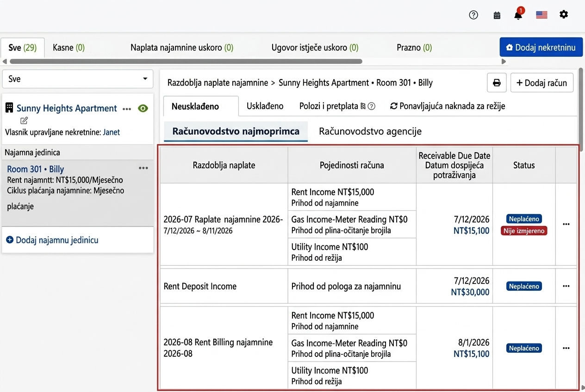Click the Nije izmjereno red badge
This screenshot has width=585, height=392.
point(524,231)
